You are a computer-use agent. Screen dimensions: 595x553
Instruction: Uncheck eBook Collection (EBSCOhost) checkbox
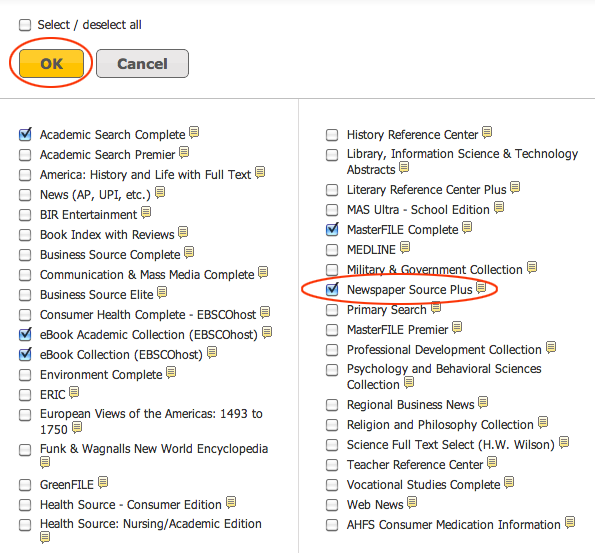point(25,354)
